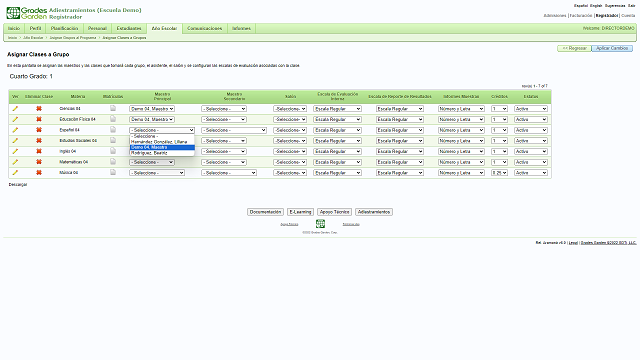Screen dimensions: 640x360
Task: Delete the Ciencias 04 class with red X
Action: click(39, 109)
